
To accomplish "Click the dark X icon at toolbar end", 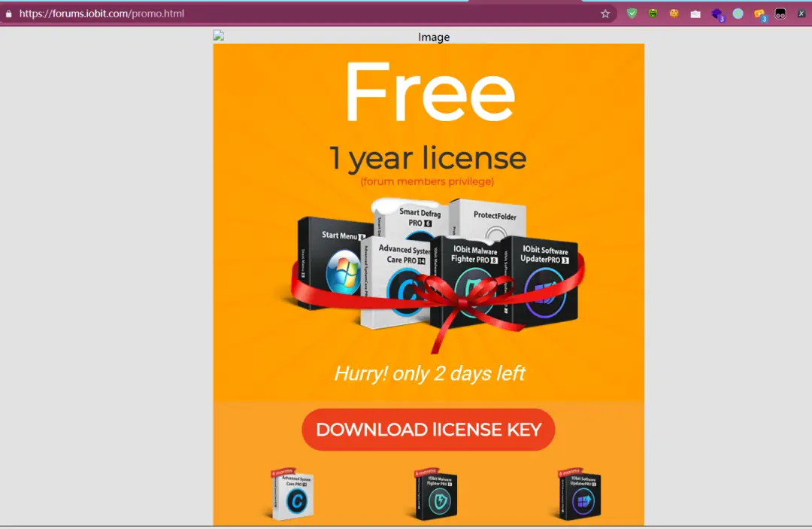I will click(x=801, y=14).
